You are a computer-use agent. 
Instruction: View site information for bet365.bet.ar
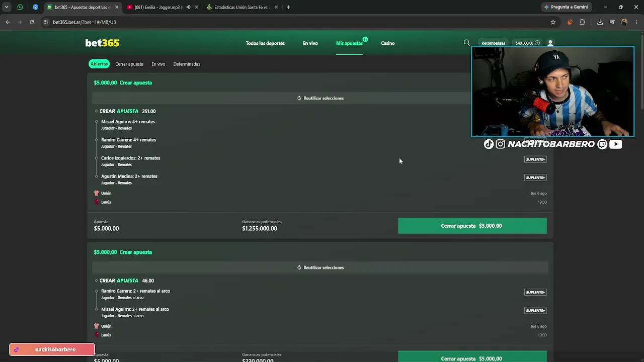pyautogui.click(x=46, y=22)
